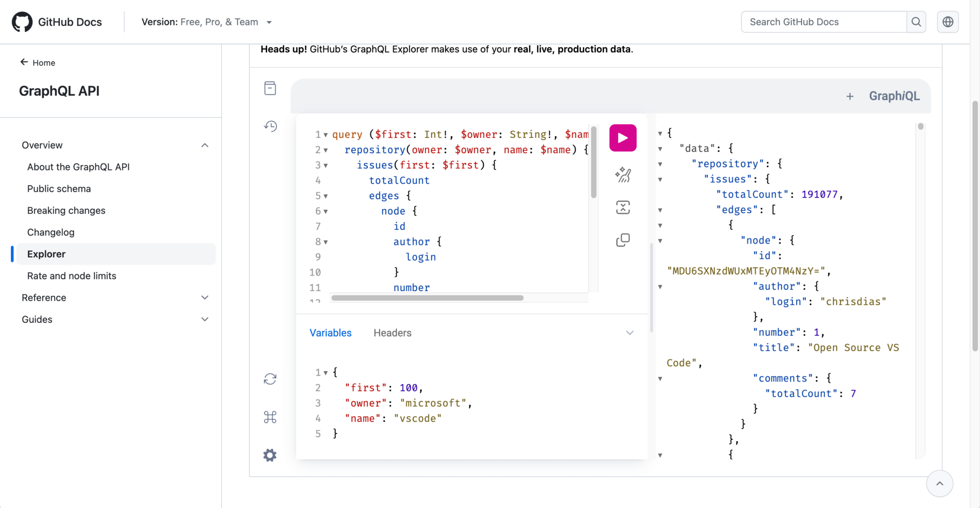The image size is (980, 508).
Task: Focus the Search GitHub Docs field
Action: click(824, 22)
